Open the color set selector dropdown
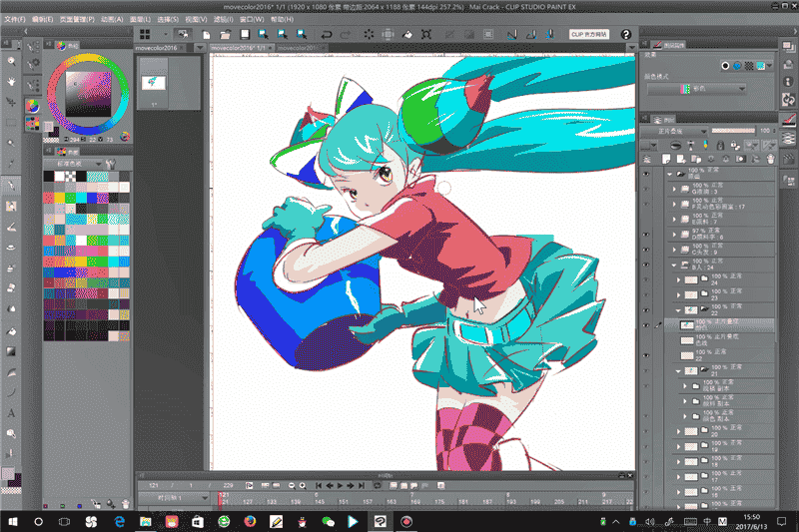The height and width of the screenshot is (532, 799). click(x=73, y=164)
